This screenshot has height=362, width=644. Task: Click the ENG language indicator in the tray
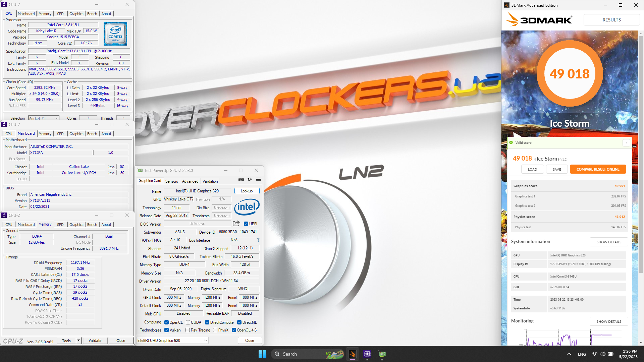pos(582,354)
